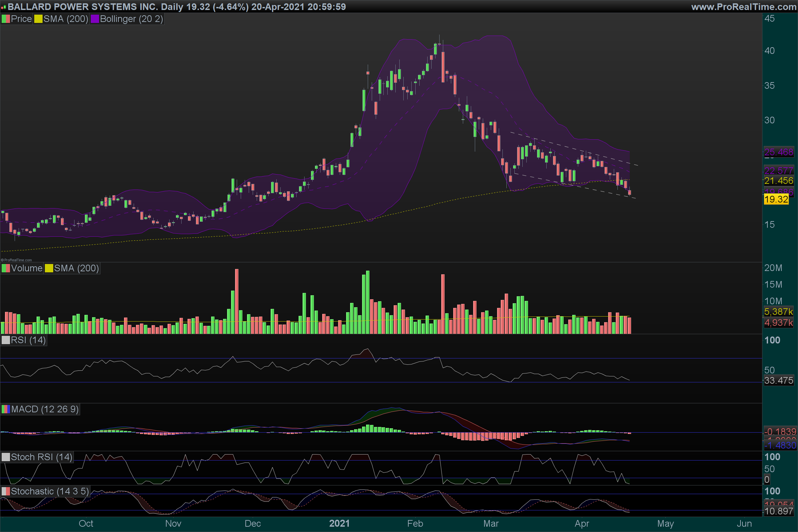Image resolution: width=798 pixels, height=532 pixels.
Task: Click the 19.32 current price tag
Action: (776, 199)
